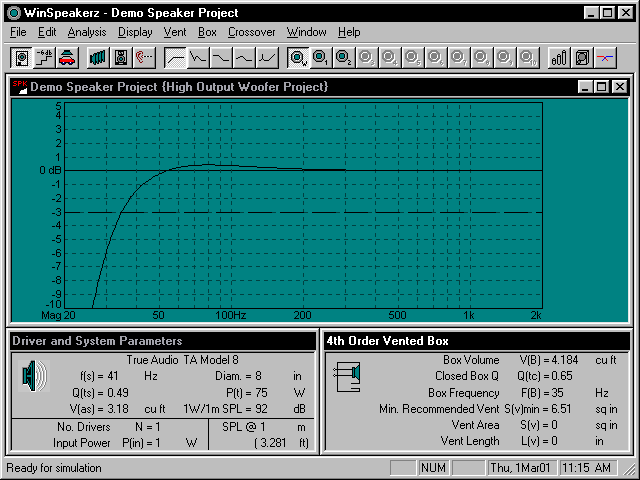
Task: Open the Edit menu
Action: click(47, 32)
